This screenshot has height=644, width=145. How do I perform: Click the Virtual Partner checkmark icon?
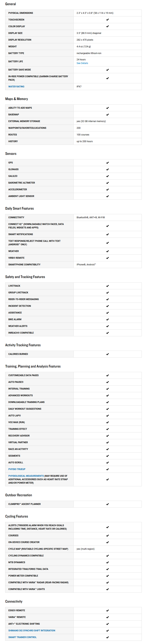(107, 442)
